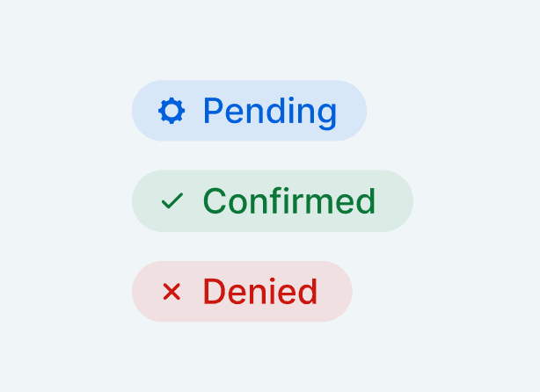Select the Pending status badge

tap(250, 111)
